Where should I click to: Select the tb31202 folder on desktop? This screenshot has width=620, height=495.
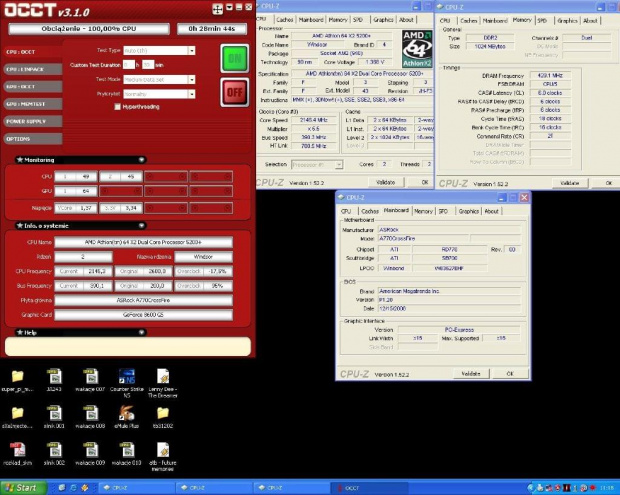[163, 418]
